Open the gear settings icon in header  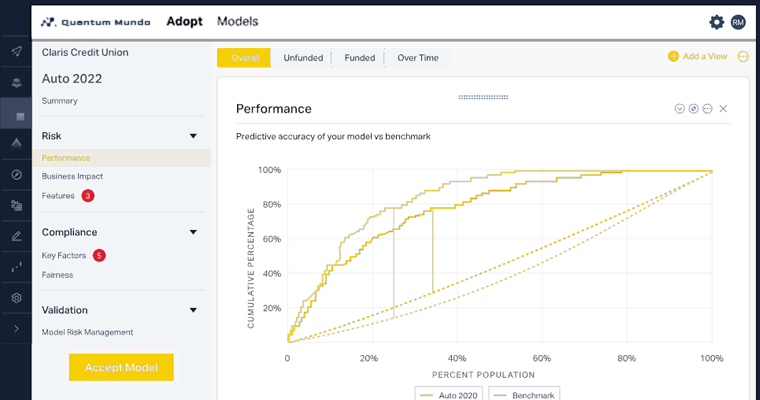click(x=716, y=22)
